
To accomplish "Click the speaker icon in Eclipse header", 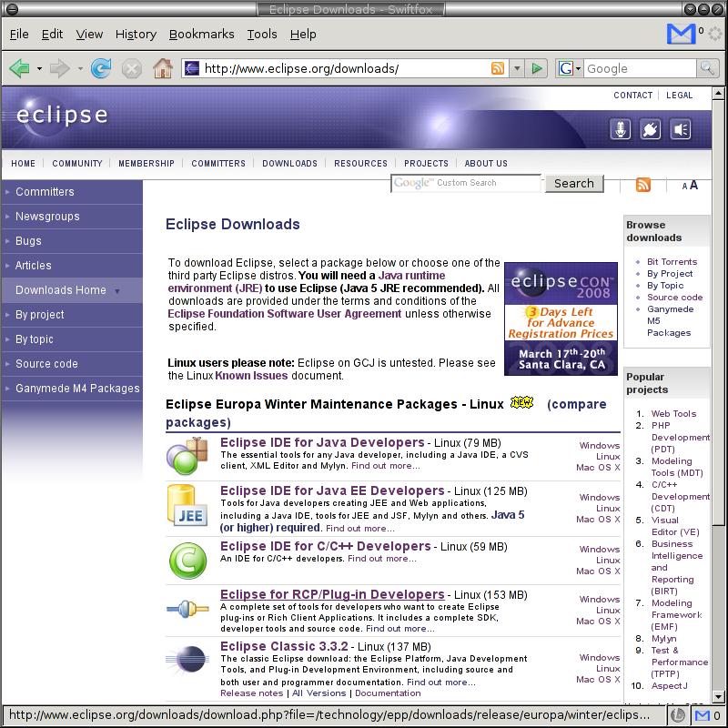I will [681, 129].
